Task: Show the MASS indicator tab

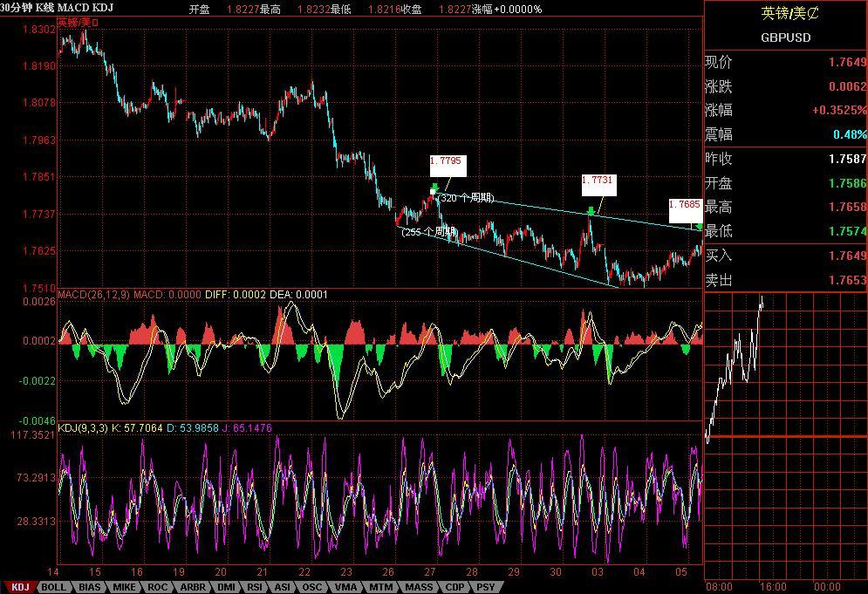Action: click(419, 587)
